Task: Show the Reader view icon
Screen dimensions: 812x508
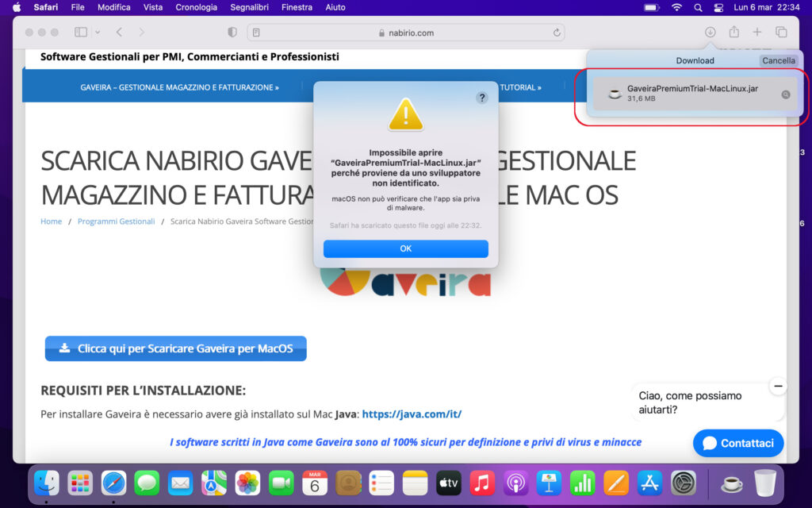Action: click(x=256, y=33)
